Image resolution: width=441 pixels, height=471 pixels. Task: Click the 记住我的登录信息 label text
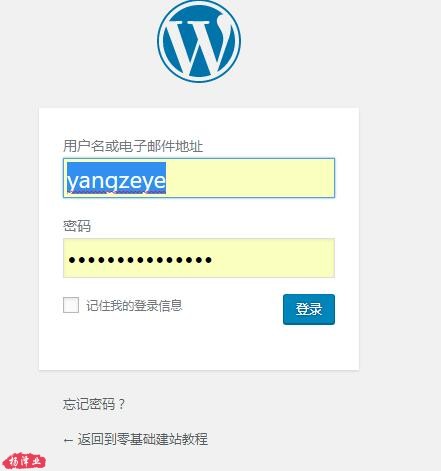tap(134, 305)
